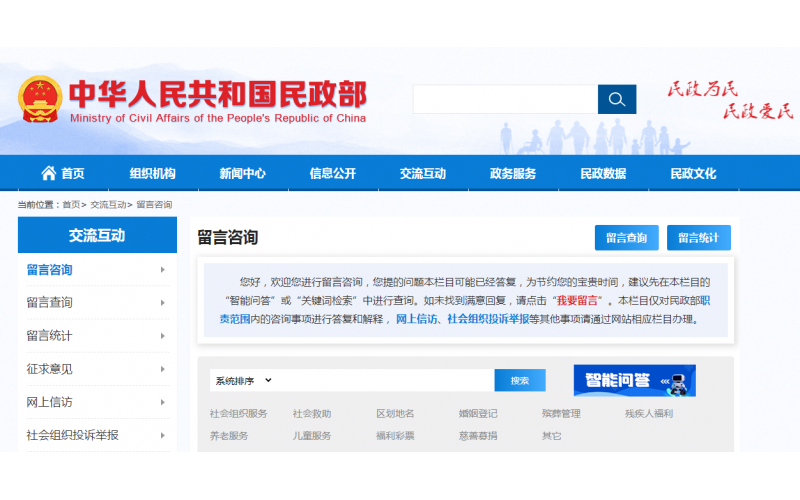Open 民政数据 in nav bar
The image size is (800, 500).
603,173
